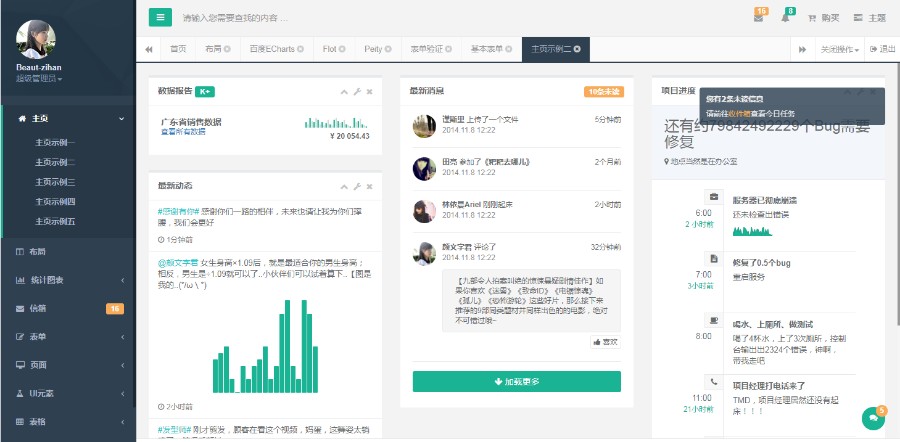Close the 百度ECharts tab with its x icon
Image resolution: width=900 pixels, height=442 pixels.
click(300, 49)
